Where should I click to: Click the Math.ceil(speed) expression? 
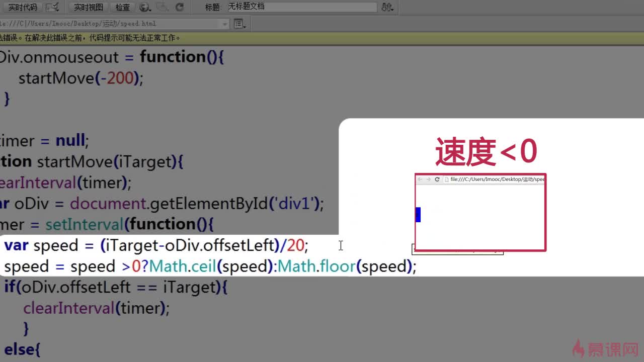(x=210, y=266)
